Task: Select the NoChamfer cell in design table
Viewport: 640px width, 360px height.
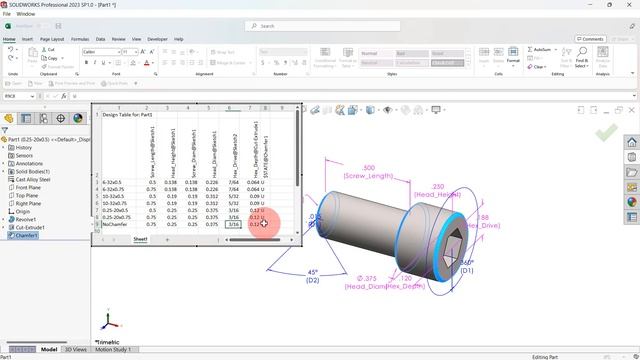Action: (x=119, y=224)
